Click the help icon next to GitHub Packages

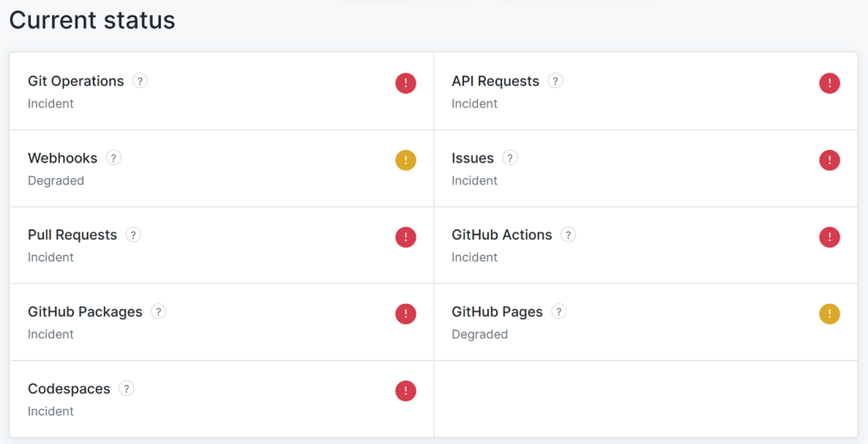(x=158, y=312)
